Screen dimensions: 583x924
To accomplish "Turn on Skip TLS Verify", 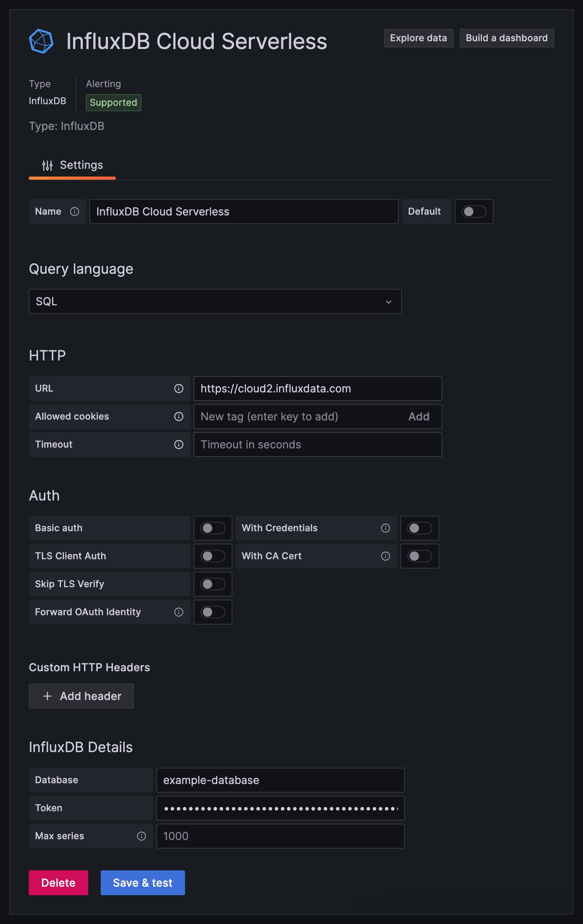I will [213, 584].
